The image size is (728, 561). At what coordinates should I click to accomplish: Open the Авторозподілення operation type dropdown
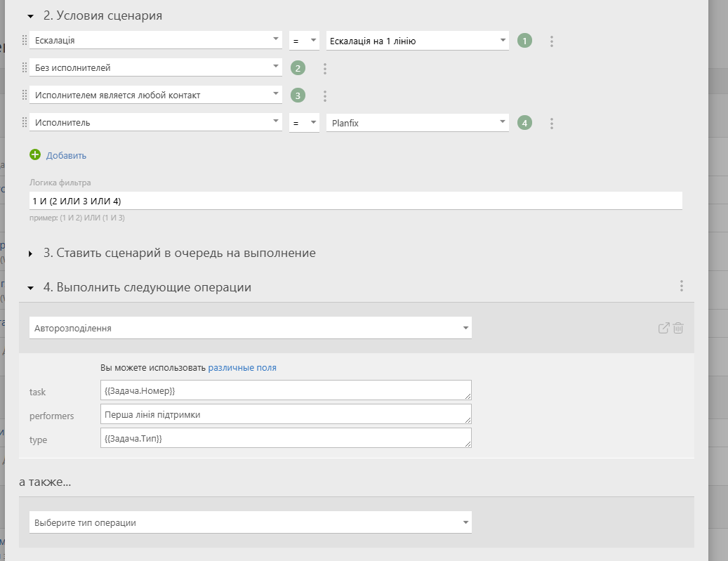pyautogui.click(x=250, y=328)
